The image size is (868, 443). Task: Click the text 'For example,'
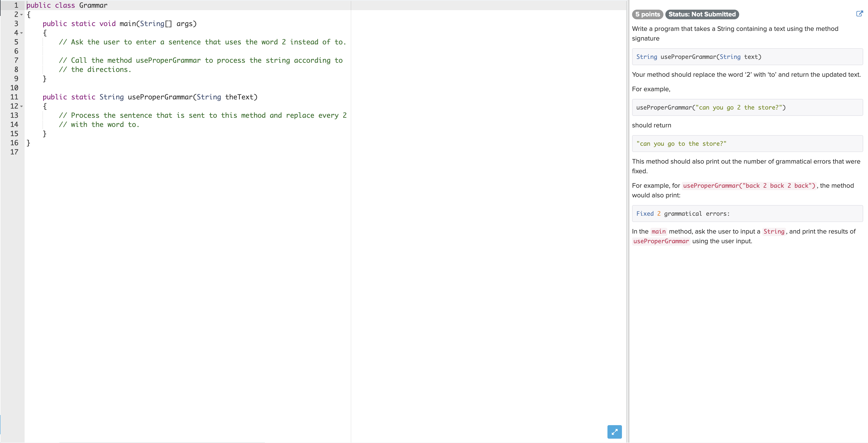point(651,89)
